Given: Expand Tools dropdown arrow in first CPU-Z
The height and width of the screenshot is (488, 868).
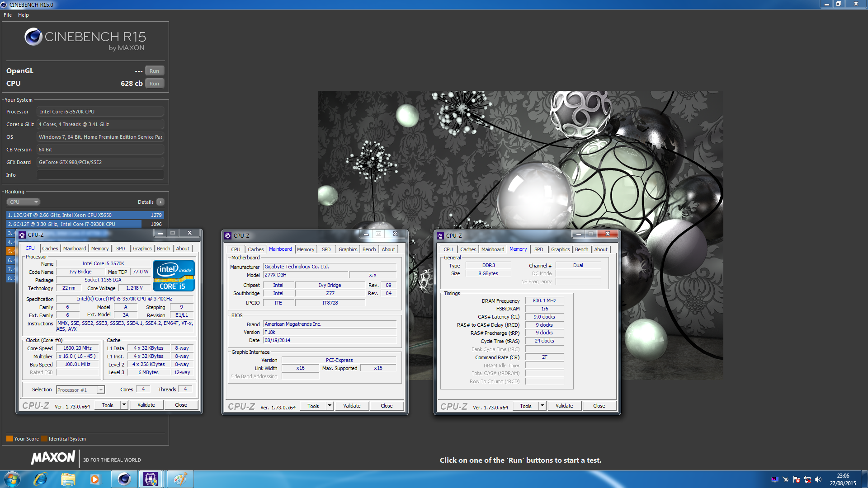Looking at the screenshot, I should [x=124, y=405].
